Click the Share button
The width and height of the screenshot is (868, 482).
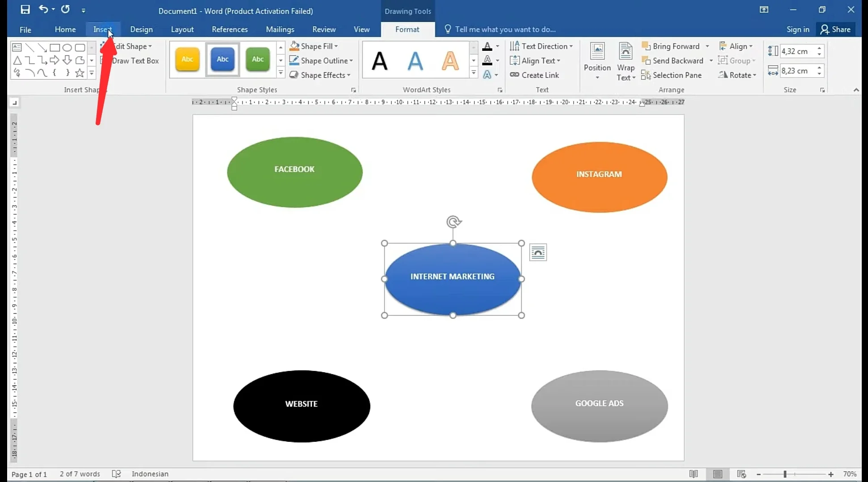pos(835,29)
